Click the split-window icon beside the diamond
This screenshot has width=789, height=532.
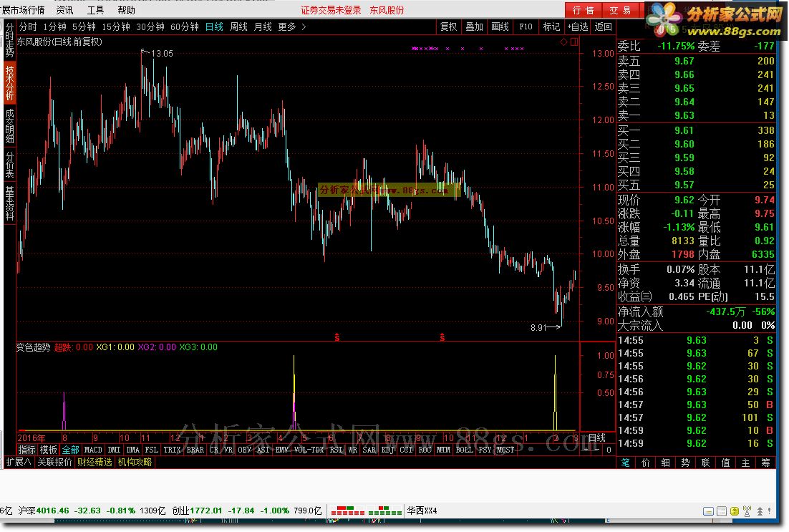pos(574,42)
